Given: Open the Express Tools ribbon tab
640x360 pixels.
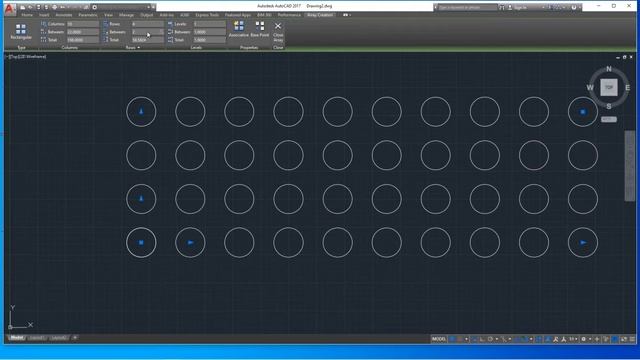Looking at the screenshot, I should (207, 15).
